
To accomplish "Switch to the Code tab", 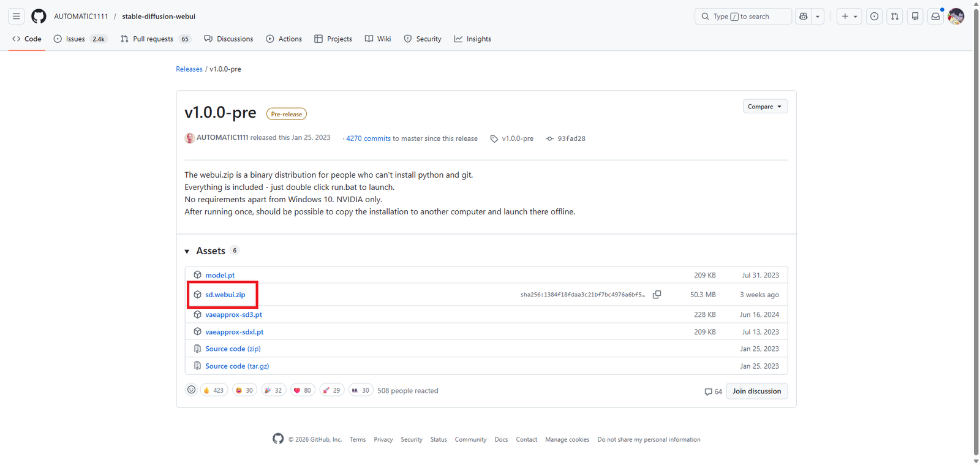I will [27, 39].
